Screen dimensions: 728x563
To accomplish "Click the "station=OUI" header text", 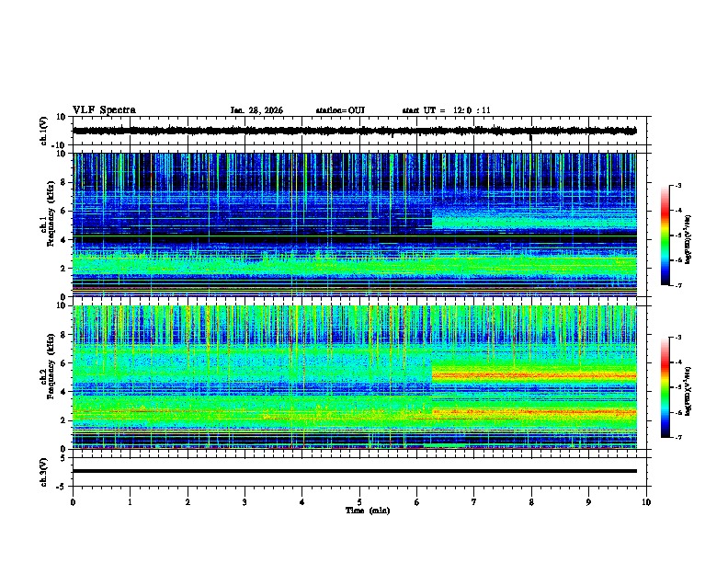I will (x=340, y=110).
